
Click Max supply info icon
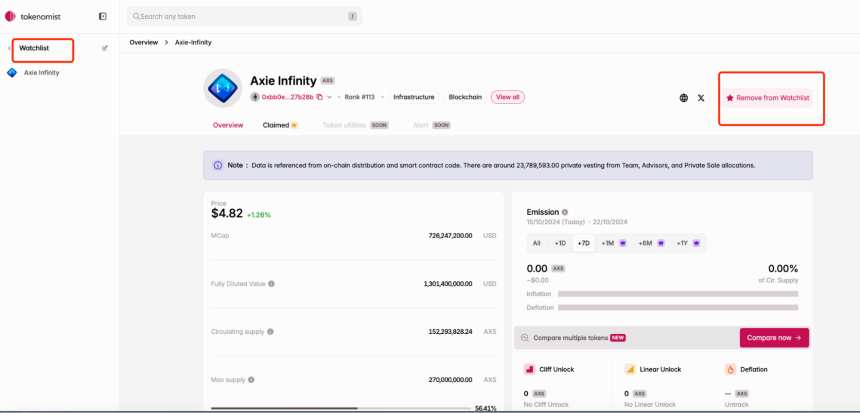[251, 380]
